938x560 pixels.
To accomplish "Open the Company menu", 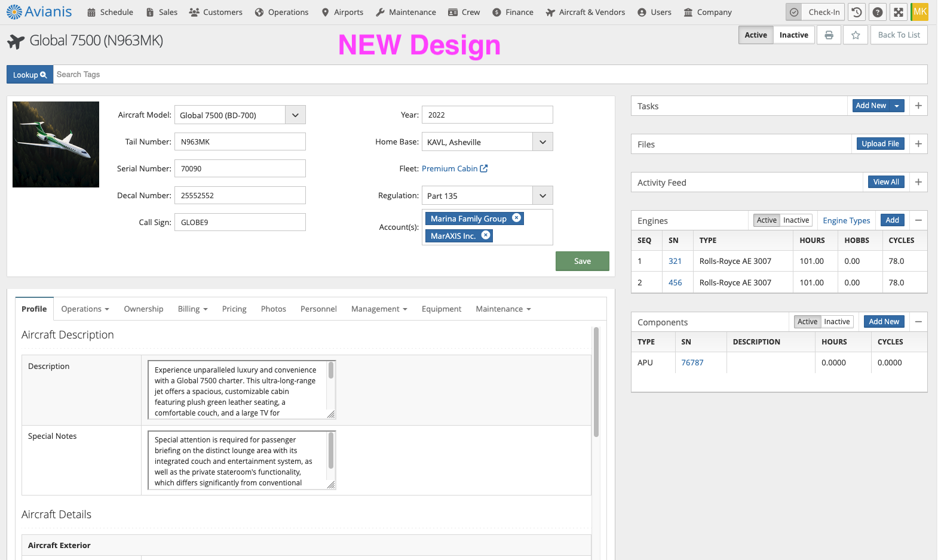I will [707, 12].
